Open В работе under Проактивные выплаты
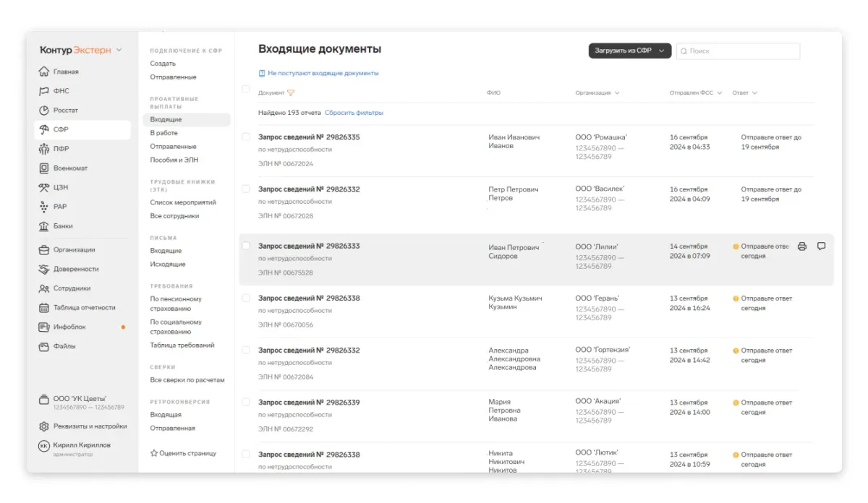Viewport: 868px width, 503px height. coord(163,133)
